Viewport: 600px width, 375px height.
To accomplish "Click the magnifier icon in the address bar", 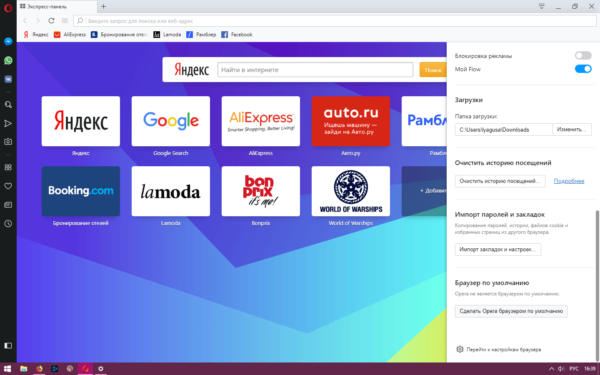I will pyautogui.click(x=80, y=21).
